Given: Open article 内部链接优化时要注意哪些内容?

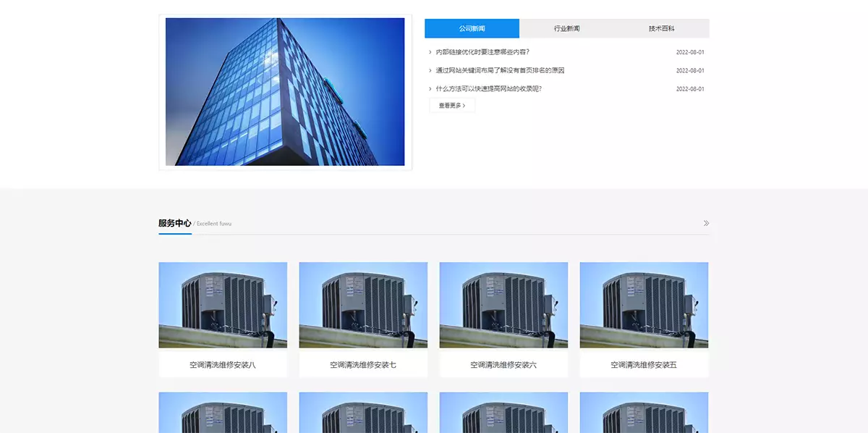Looking at the screenshot, I should click(482, 52).
